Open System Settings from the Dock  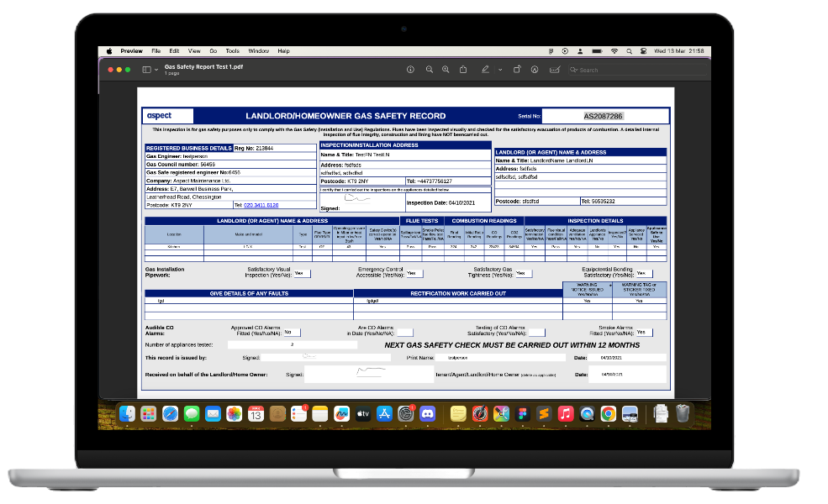405,414
